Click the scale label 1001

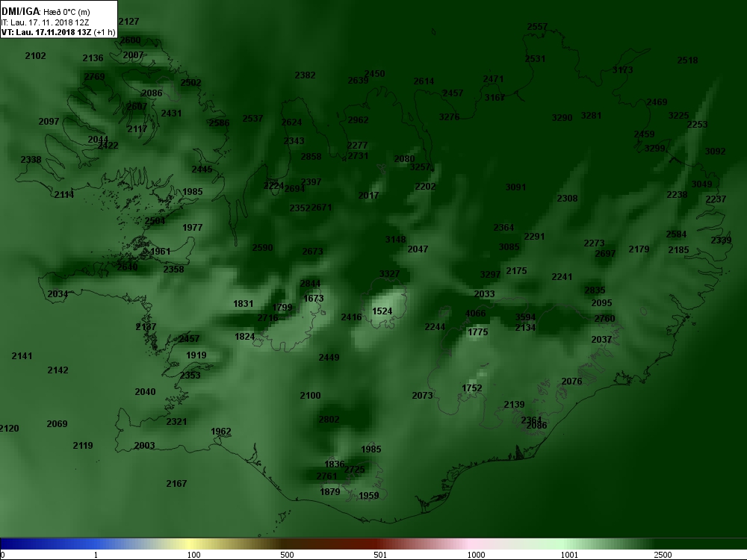(569, 555)
